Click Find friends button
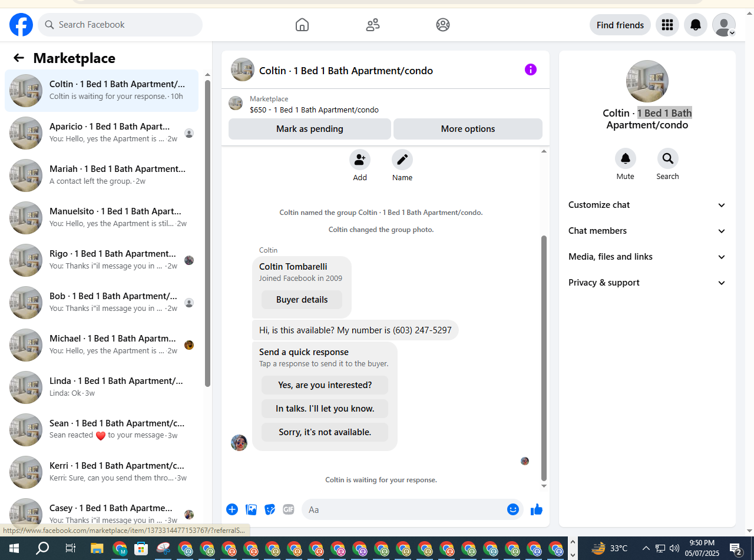The width and height of the screenshot is (754, 560). pyautogui.click(x=620, y=25)
